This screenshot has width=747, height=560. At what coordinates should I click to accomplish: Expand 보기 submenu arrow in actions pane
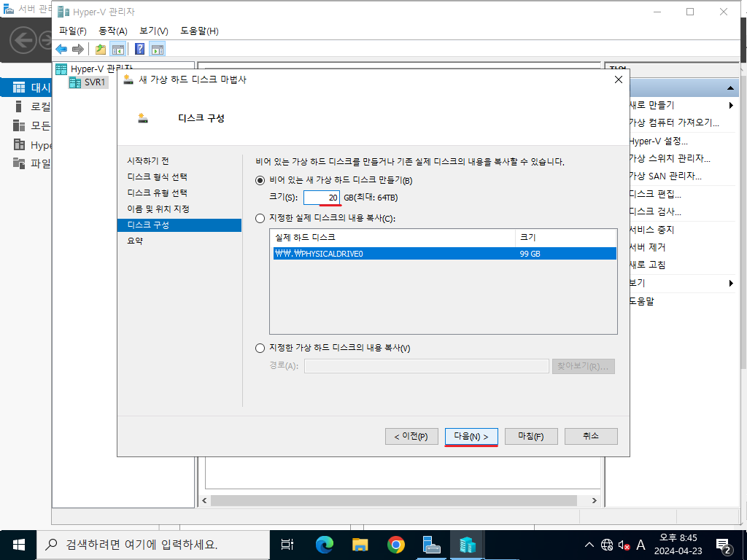[x=731, y=284]
